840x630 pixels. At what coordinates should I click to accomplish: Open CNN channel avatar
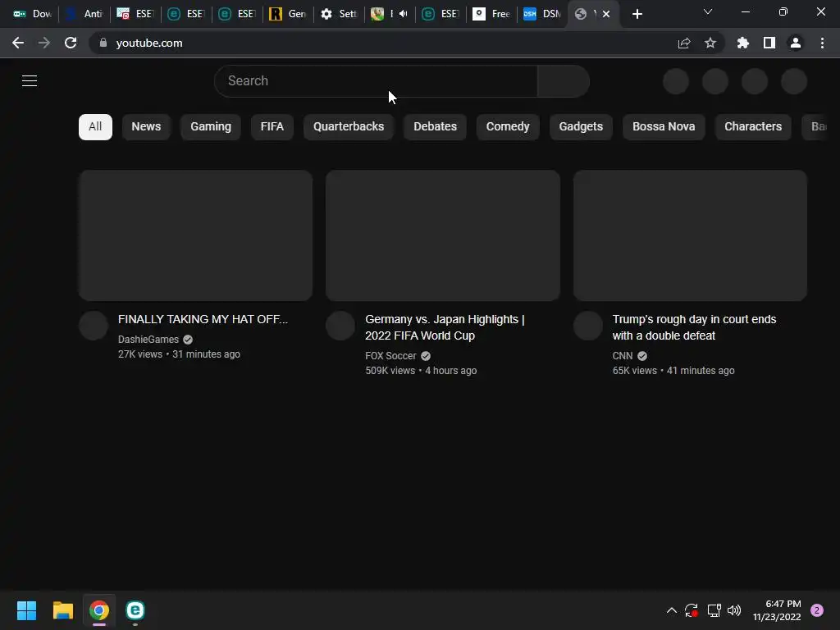[587, 326]
